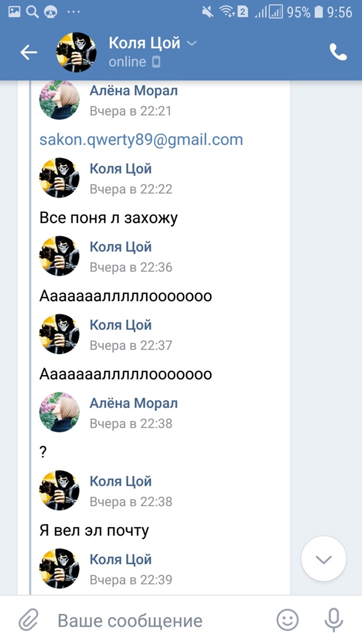Screen dimensions: 362x644
Task: Start a voice call with Коля Цой
Action: [338, 52]
